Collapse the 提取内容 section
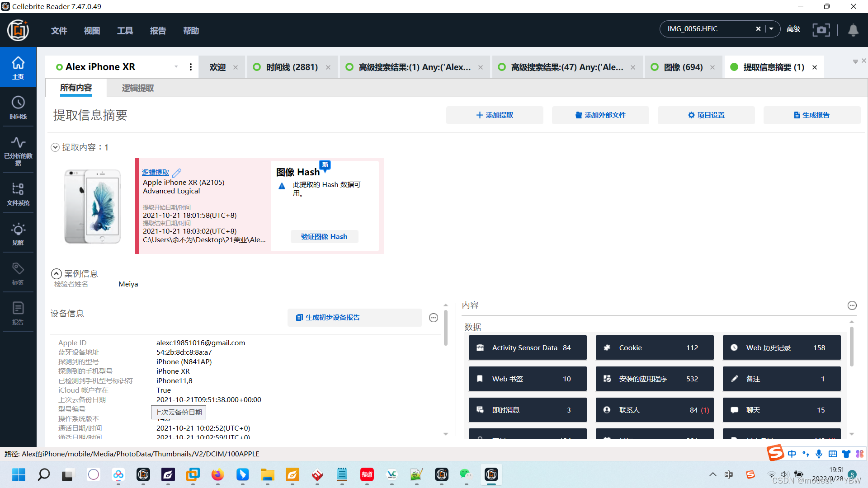The image size is (868, 488). 55,147
